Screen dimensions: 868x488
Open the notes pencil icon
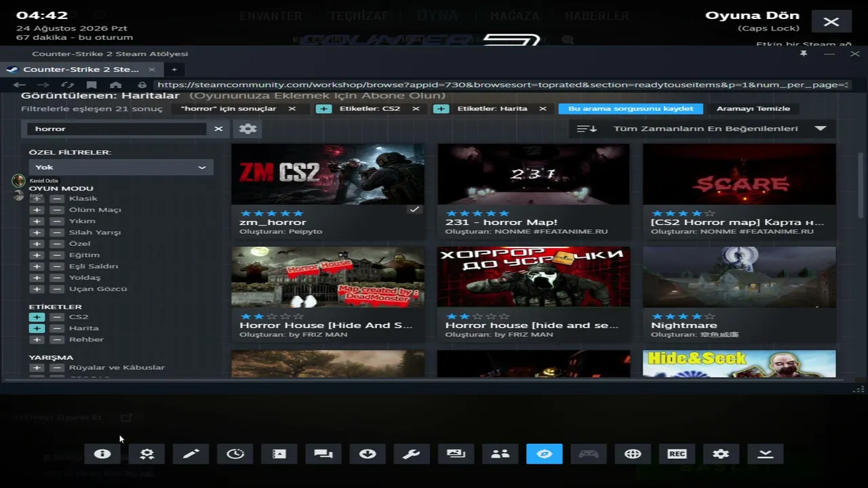point(191,454)
